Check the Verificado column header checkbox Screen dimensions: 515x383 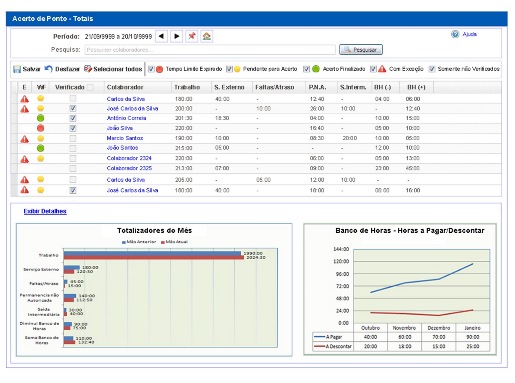click(90, 87)
